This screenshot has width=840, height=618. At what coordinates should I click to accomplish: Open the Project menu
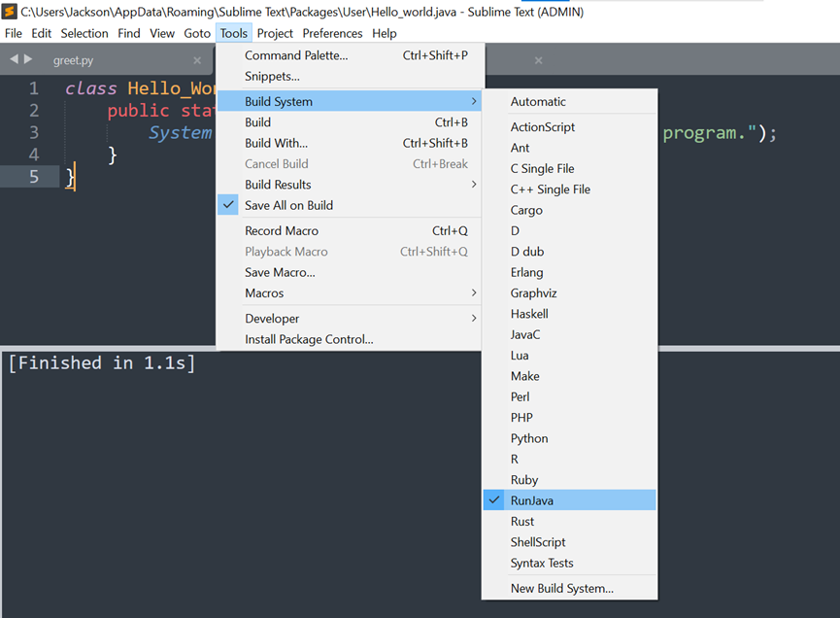[x=275, y=33]
